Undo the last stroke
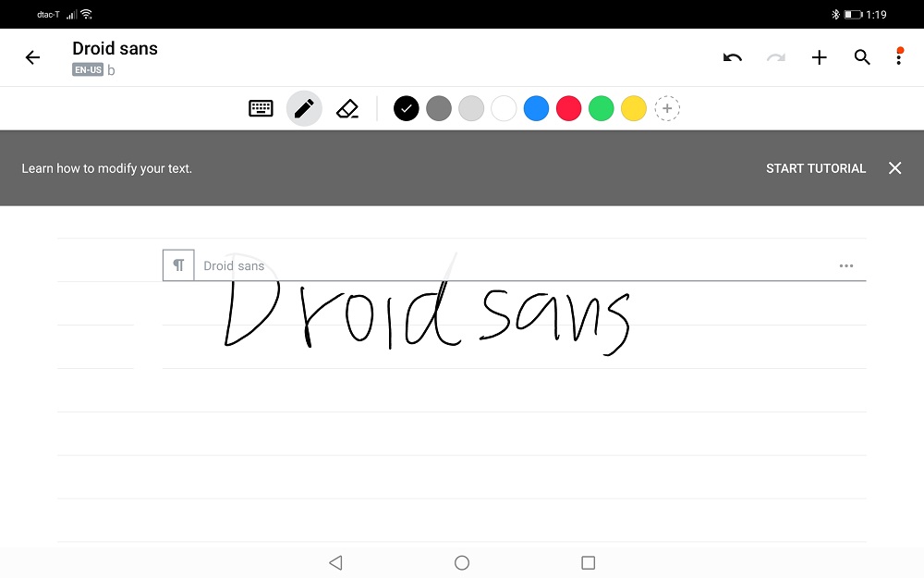The width and height of the screenshot is (924, 578). pos(733,57)
